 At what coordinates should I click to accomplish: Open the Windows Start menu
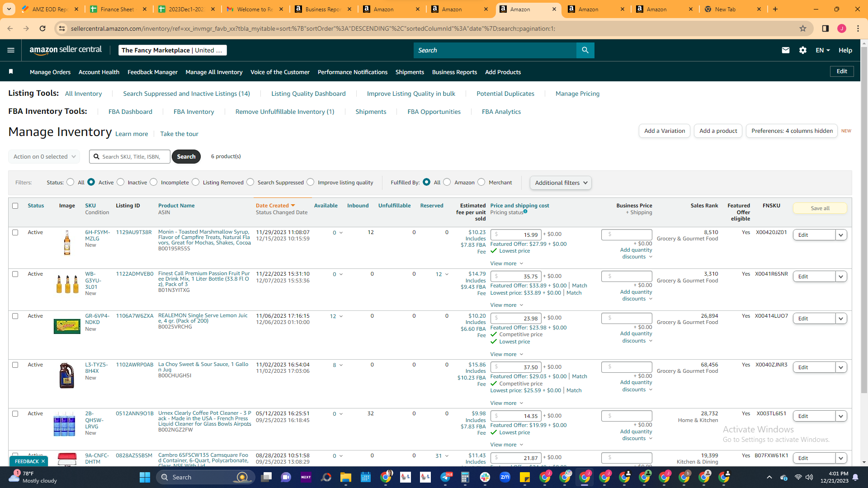[145, 477]
